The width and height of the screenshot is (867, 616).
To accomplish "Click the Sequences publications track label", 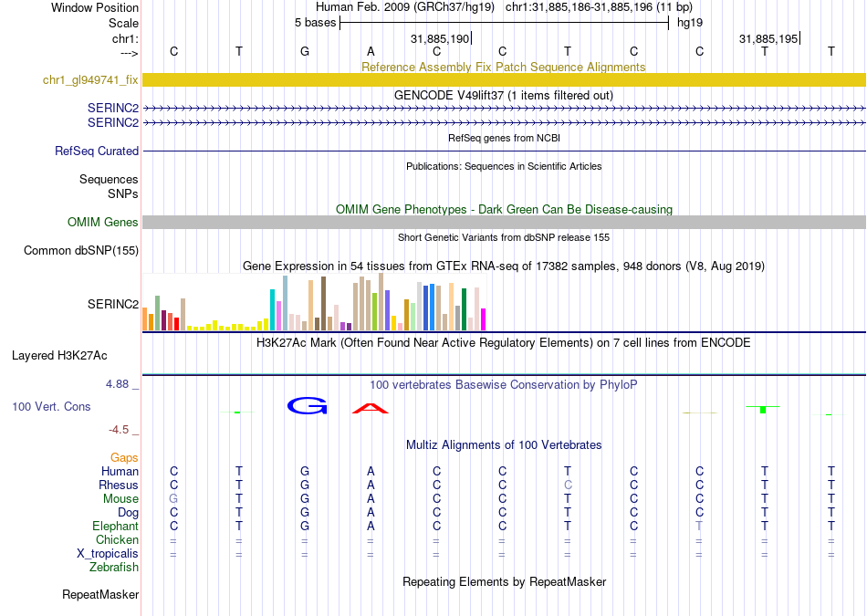I will click(x=109, y=179).
